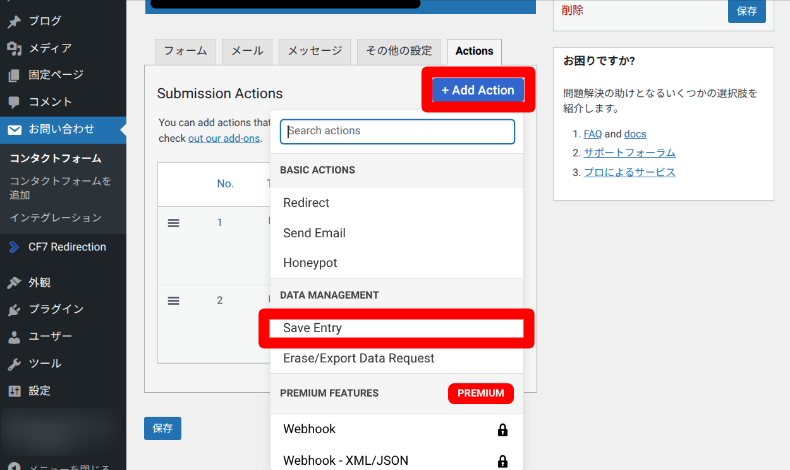Viewport: 790px width, 470px height.
Task: Open コンタクトフォームを追加 submenu item
Action: tap(60, 188)
